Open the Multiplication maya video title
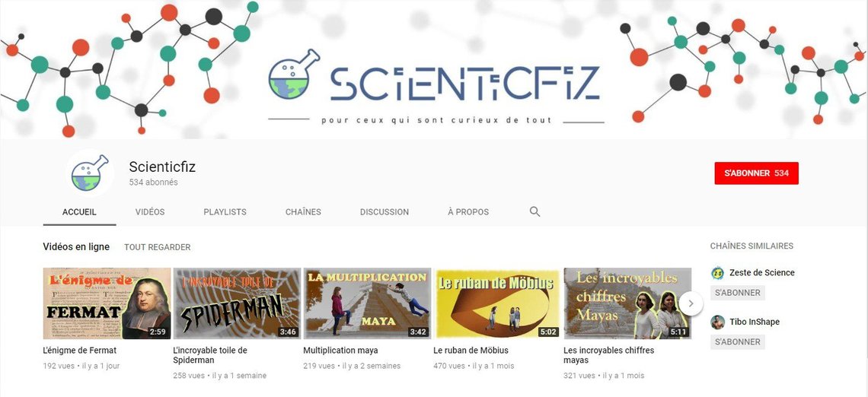 [340, 351]
